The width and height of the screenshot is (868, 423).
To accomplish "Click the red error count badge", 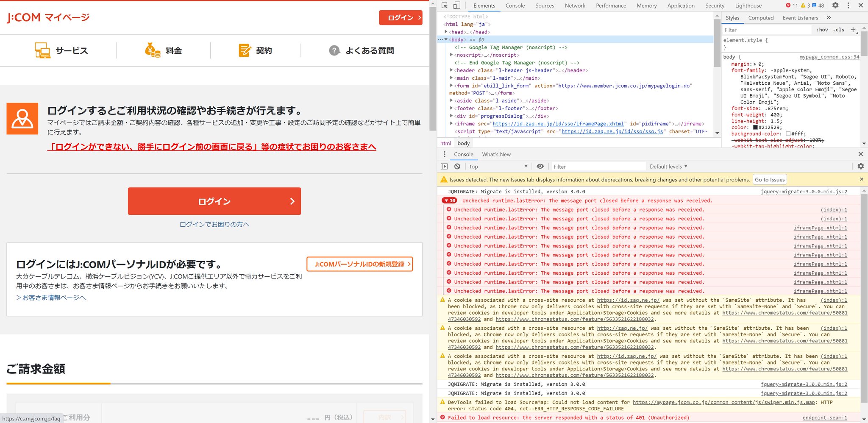I will tap(792, 6).
